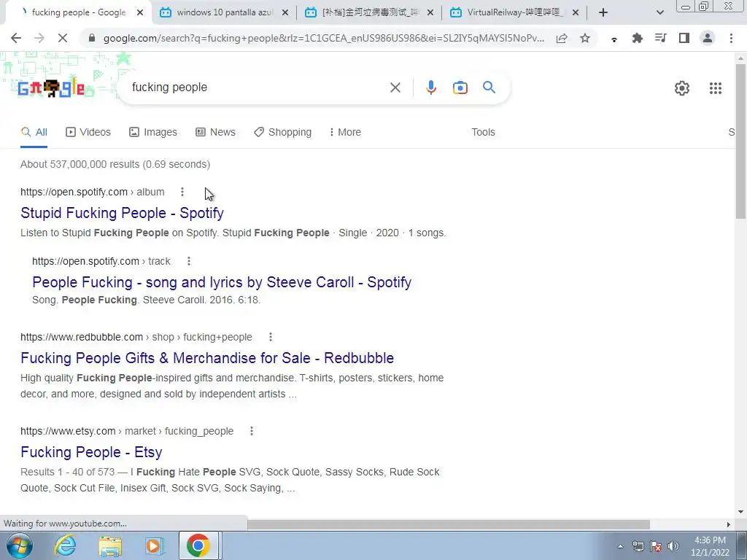The height and width of the screenshot is (560, 747).
Task: Stop loading the page
Action: coord(63,38)
